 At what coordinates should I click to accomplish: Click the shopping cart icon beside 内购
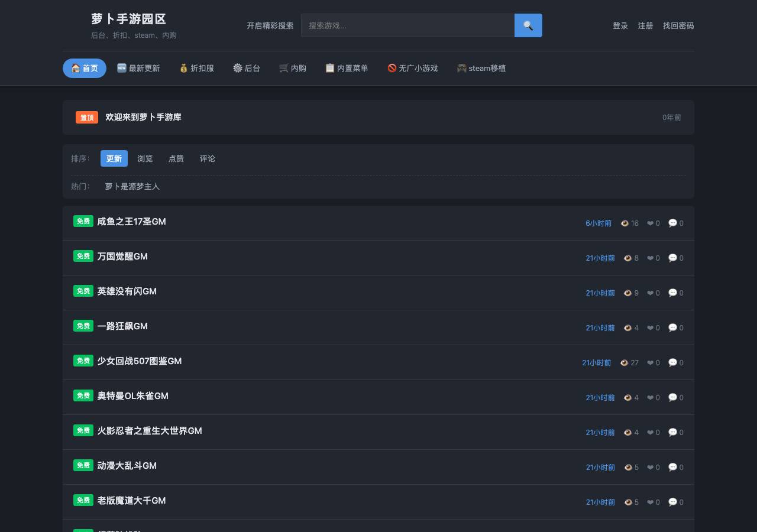(x=284, y=68)
